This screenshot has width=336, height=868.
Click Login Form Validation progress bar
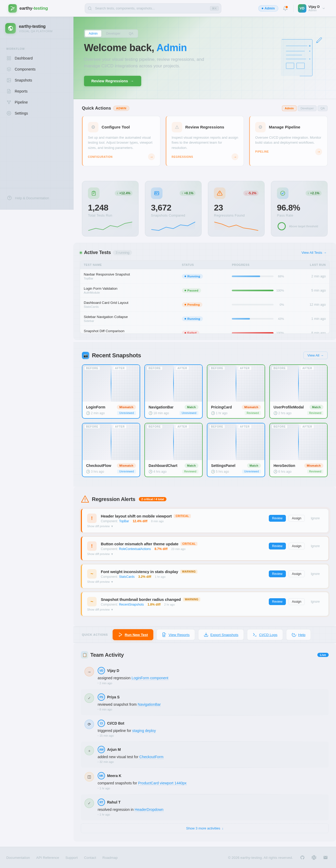(253, 290)
